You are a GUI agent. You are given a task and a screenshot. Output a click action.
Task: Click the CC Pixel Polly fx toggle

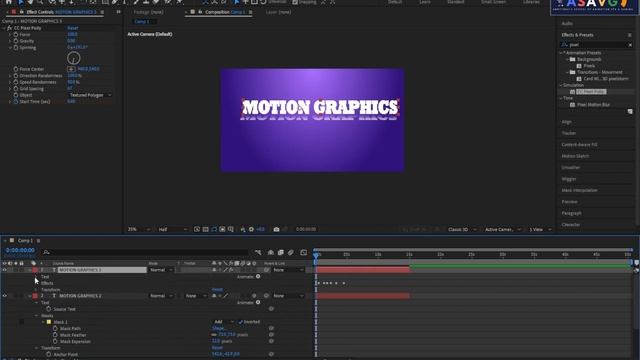[9, 28]
